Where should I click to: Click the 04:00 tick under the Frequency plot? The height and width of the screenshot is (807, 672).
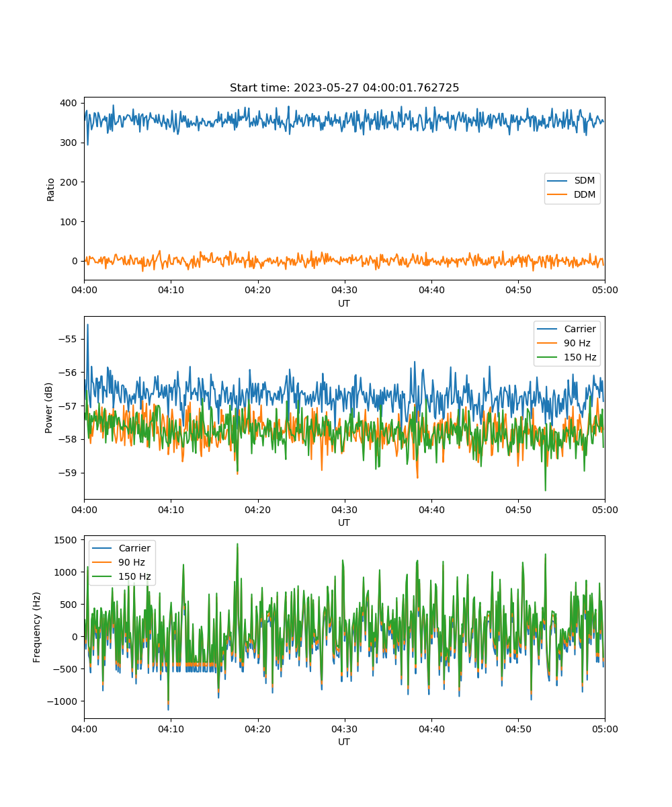(x=84, y=729)
